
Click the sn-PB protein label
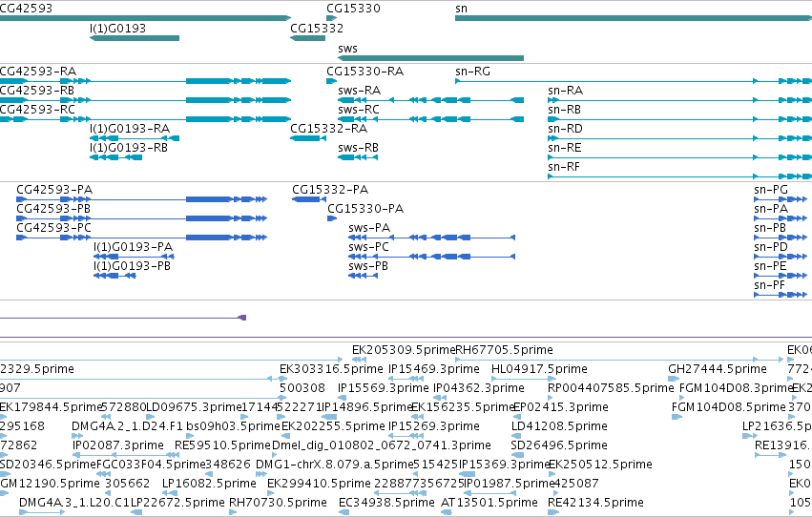pyautogui.click(x=770, y=228)
